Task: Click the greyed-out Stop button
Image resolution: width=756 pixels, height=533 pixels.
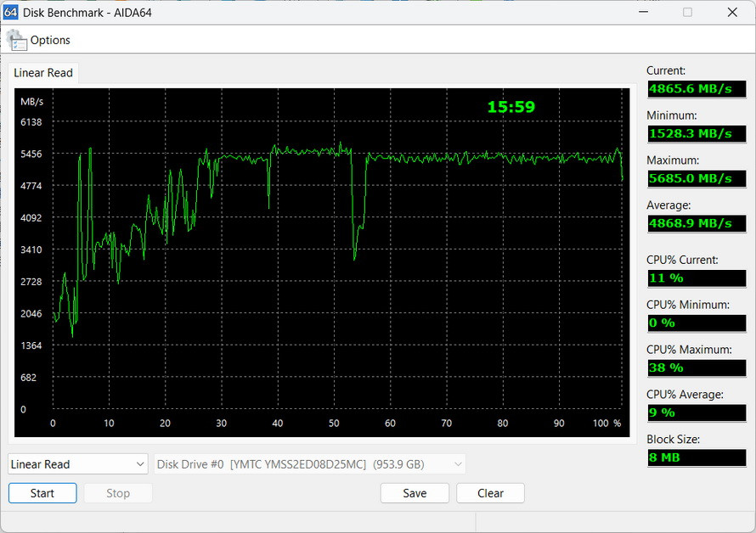Action: (118, 493)
